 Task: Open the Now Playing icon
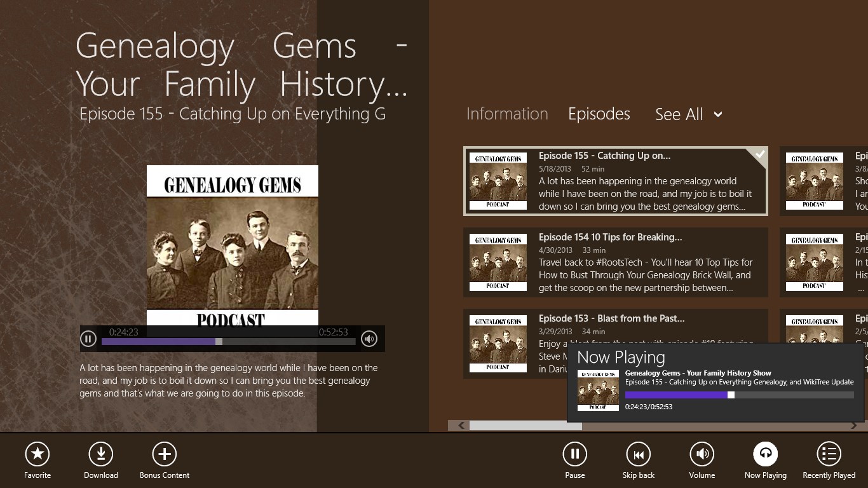[765, 454]
